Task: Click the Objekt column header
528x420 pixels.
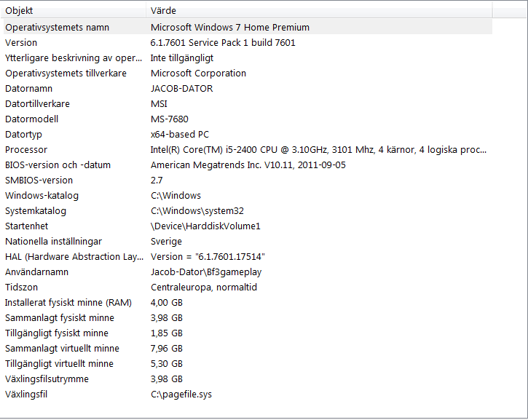Action: click(x=73, y=11)
